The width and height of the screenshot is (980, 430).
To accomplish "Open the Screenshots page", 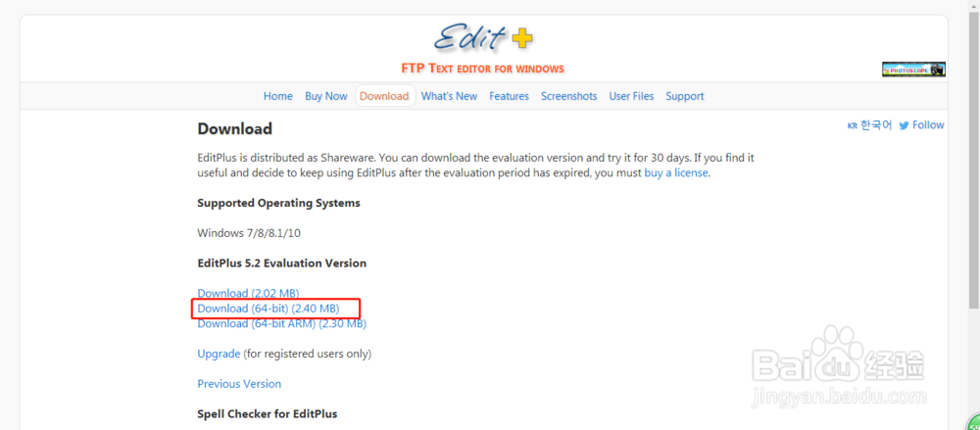I will pyautogui.click(x=568, y=96).
